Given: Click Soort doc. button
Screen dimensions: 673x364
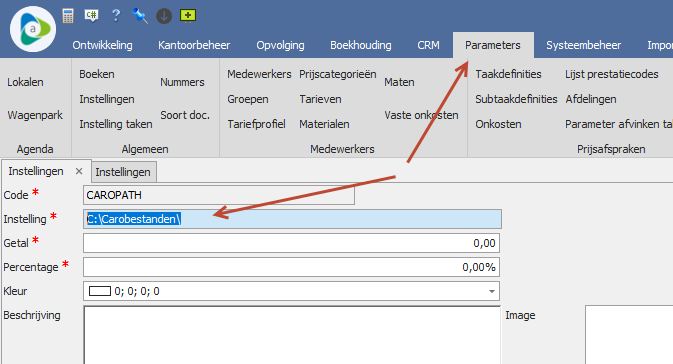Looking at the screenshot, I should pos(185,115).
